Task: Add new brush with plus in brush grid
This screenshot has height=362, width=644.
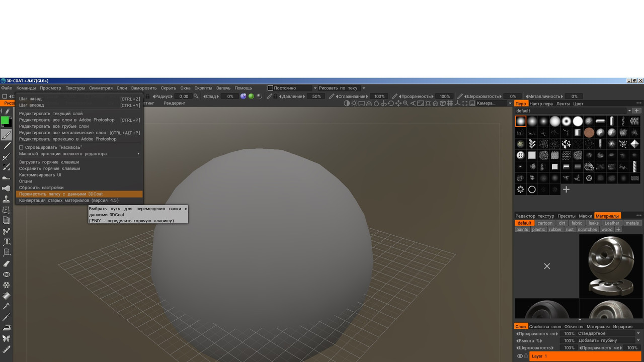Action: click(x=566, y=190)
